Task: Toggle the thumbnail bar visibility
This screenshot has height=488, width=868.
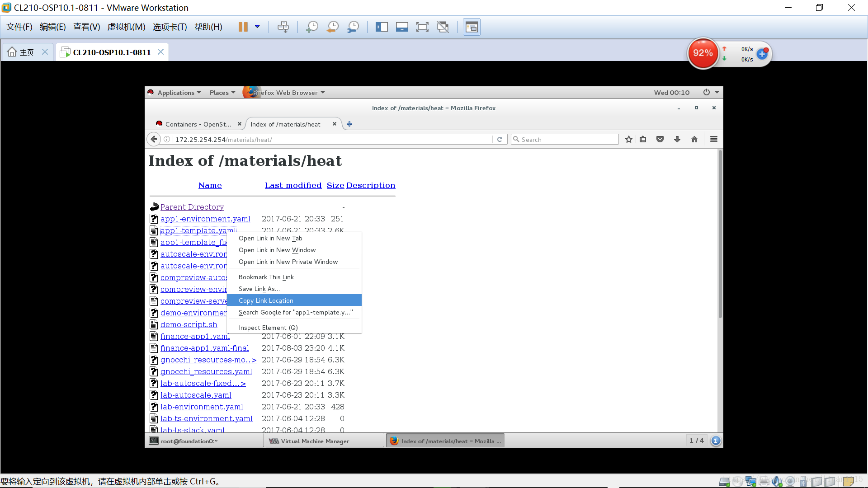Action: tap(402, 27)
